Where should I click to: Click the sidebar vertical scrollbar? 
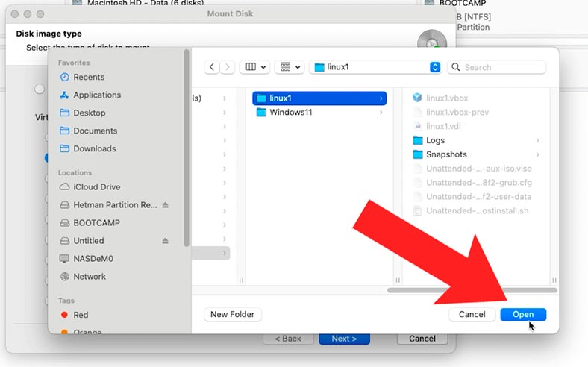click(187, 148)
